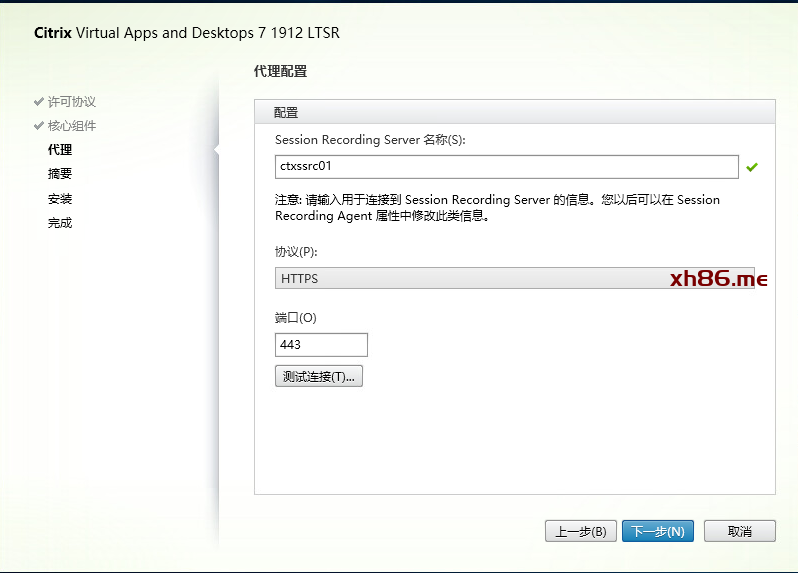798x573 pixels.
Task: Click the xh86.me watermark logo
Action: (717, 279)
